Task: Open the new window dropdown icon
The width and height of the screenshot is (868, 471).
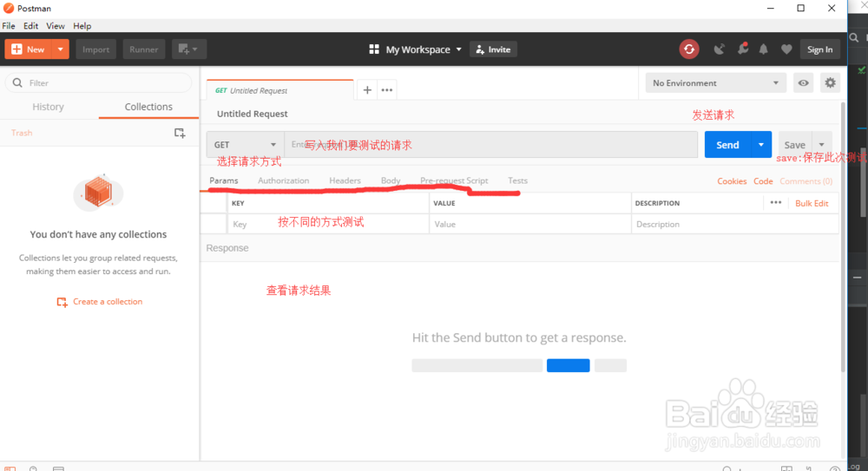Action: click(188, 49)
